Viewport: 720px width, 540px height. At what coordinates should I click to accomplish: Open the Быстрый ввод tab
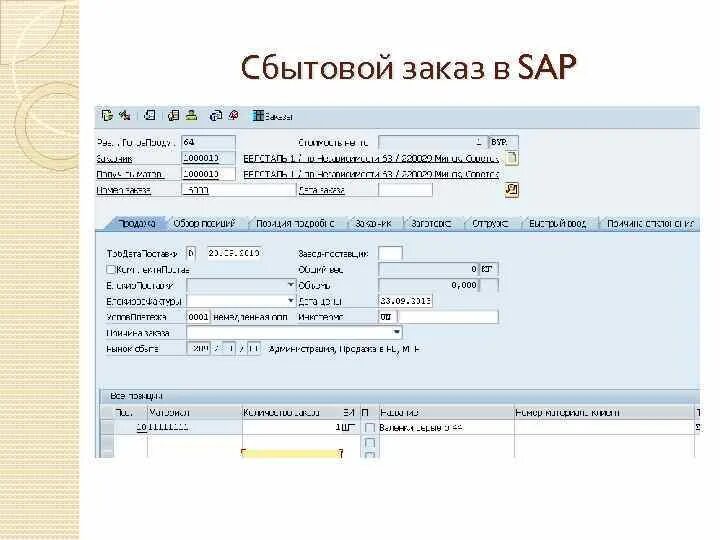pyautogui.click(x=557, y=224)
